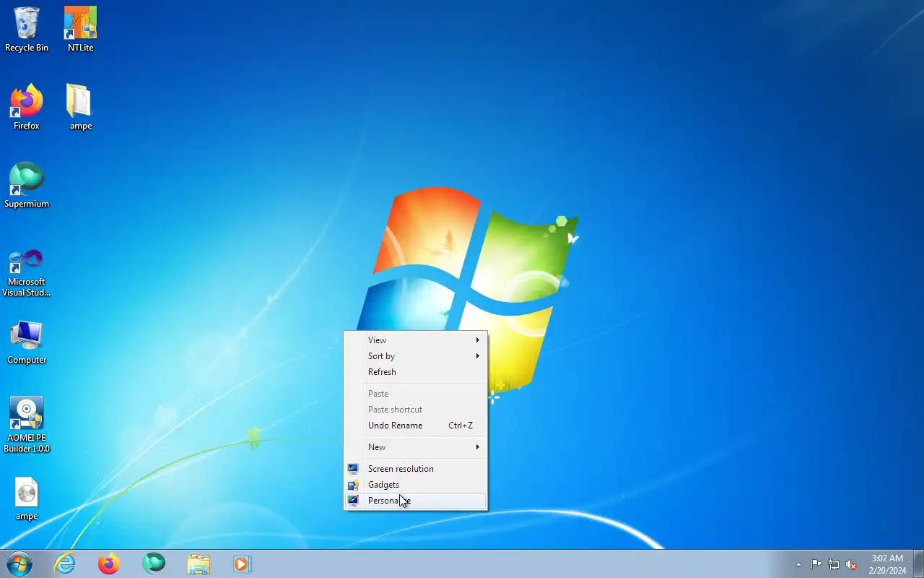Image resolution: width=924 pixels, height=578 pixels.
Task: Choose Undo Rename in context menu
Action: 415,426
